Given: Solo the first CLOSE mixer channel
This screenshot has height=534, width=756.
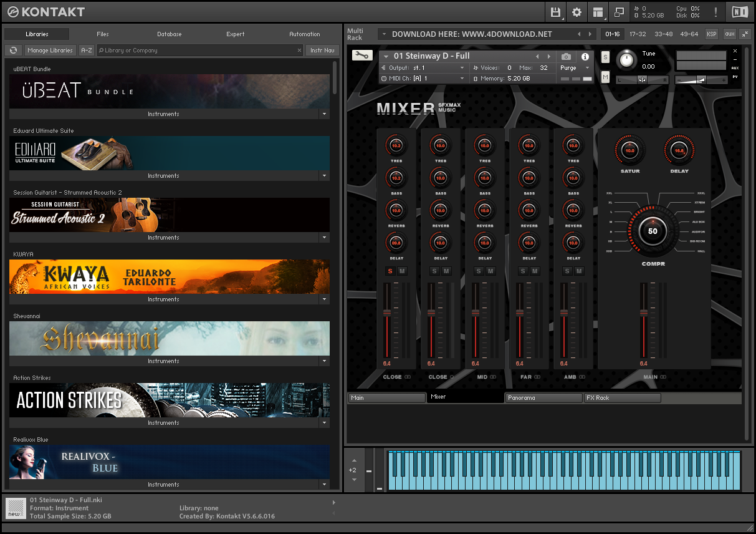Looking at the screenshot, I should pyautogui.click(x=390, y=271).
